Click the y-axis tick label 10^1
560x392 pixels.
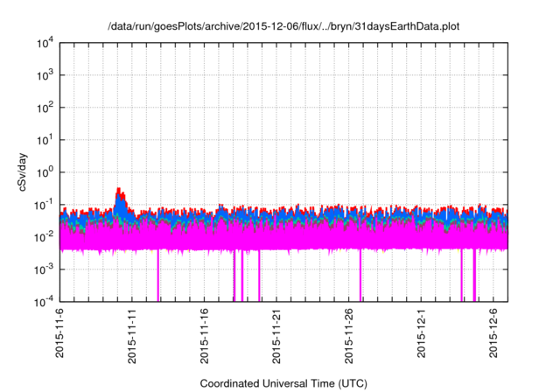pos(45,140)
